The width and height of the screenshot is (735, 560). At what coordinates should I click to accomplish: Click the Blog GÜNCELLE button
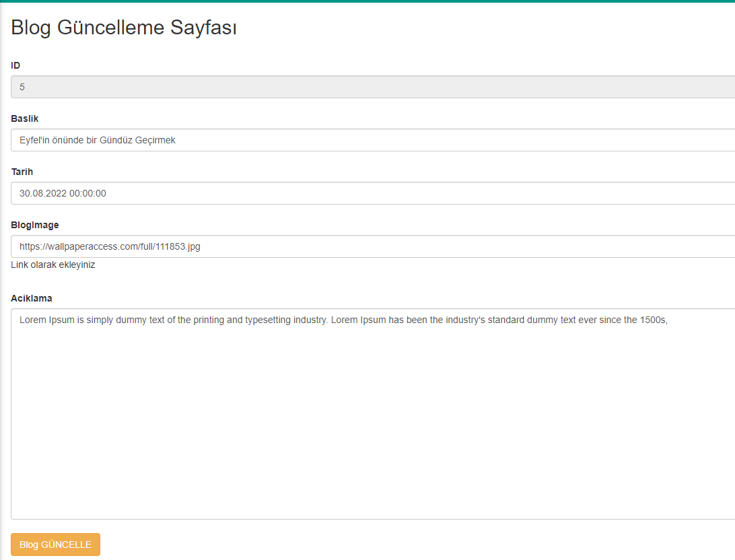(55, 545)
